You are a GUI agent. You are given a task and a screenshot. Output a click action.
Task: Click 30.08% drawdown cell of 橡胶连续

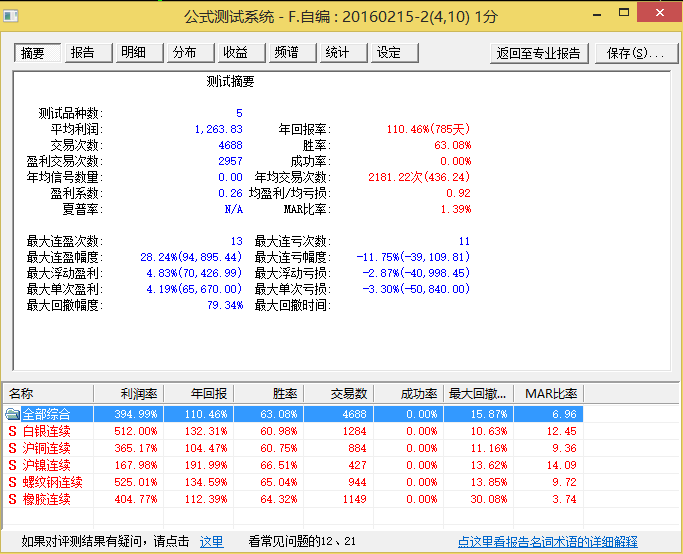tap(489, 499)
